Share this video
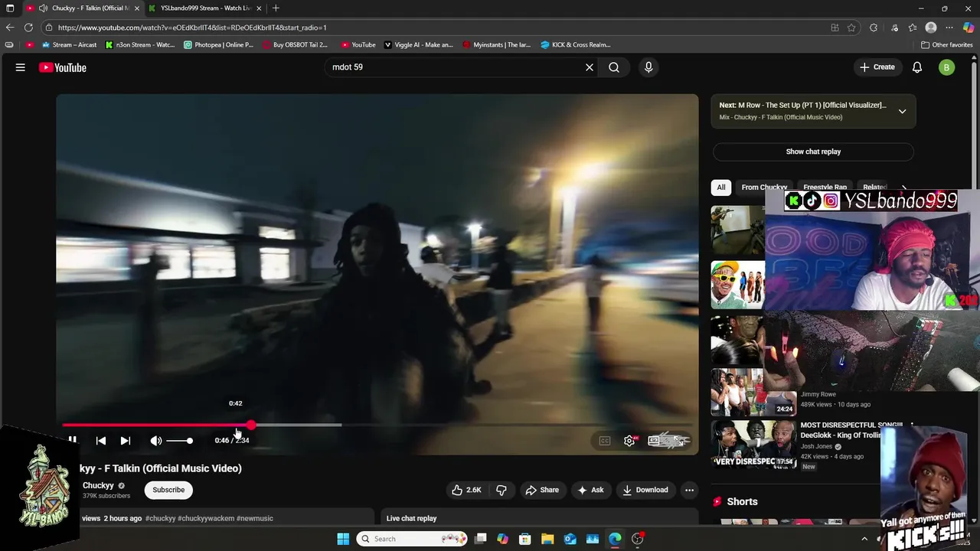The image size is (980, 551). pyautogui.click(x=542, y=490)
